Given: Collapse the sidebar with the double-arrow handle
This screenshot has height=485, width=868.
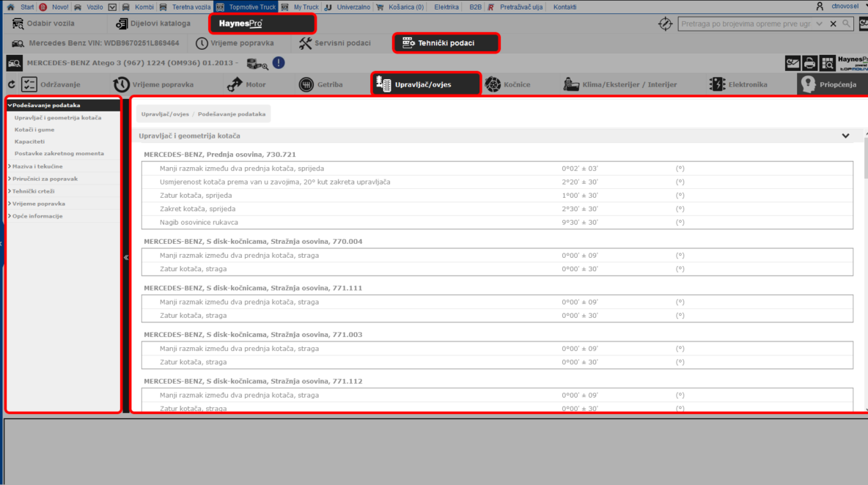Looking at the screenshot, I should 126,257.
